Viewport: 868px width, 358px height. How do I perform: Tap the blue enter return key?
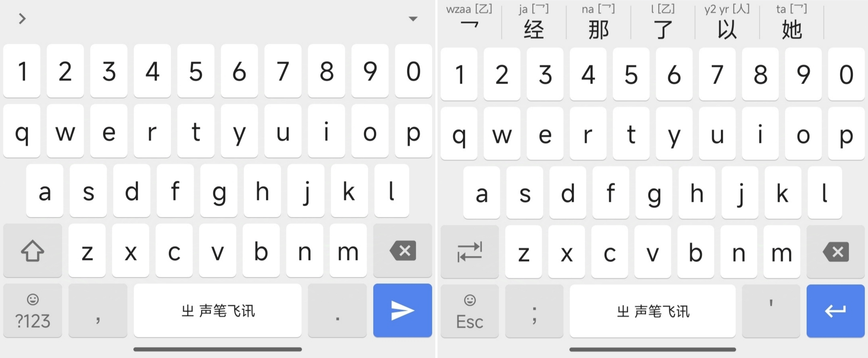835,311
